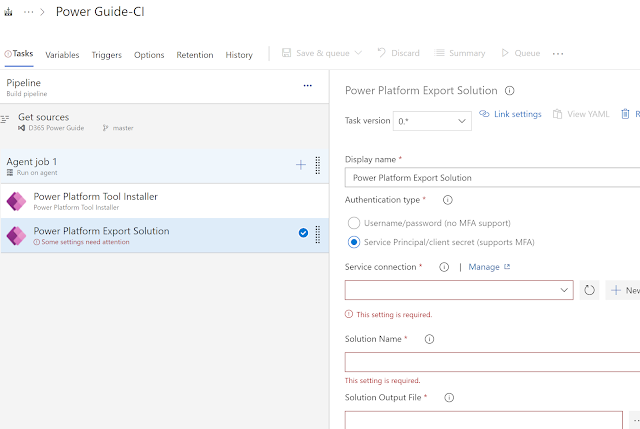Open the Task version dropdown
Viewport: 640px width, 429px height.
tap(433, 121)
